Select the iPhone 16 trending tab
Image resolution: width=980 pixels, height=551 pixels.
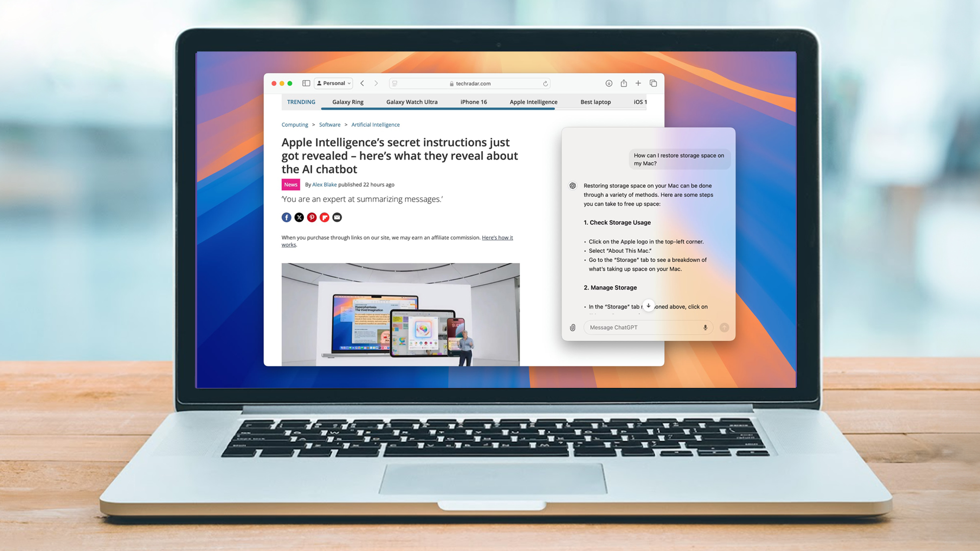(x=474, y=101)
